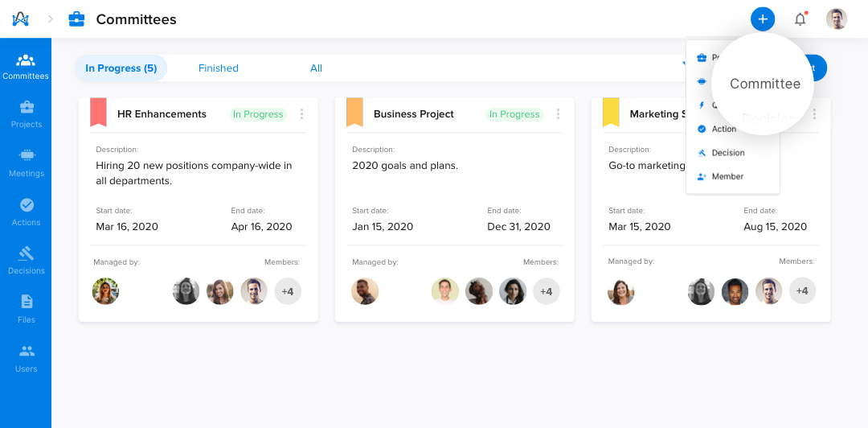Click third member avatar on Business Project
Viewport: 868px width, 428px height.
(513, 291)
